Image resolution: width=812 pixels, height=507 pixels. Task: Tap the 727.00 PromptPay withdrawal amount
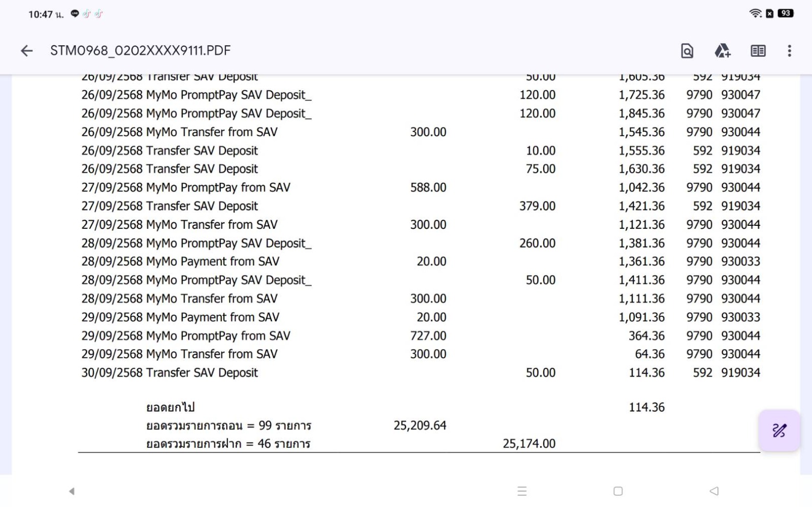click(428, 335)
